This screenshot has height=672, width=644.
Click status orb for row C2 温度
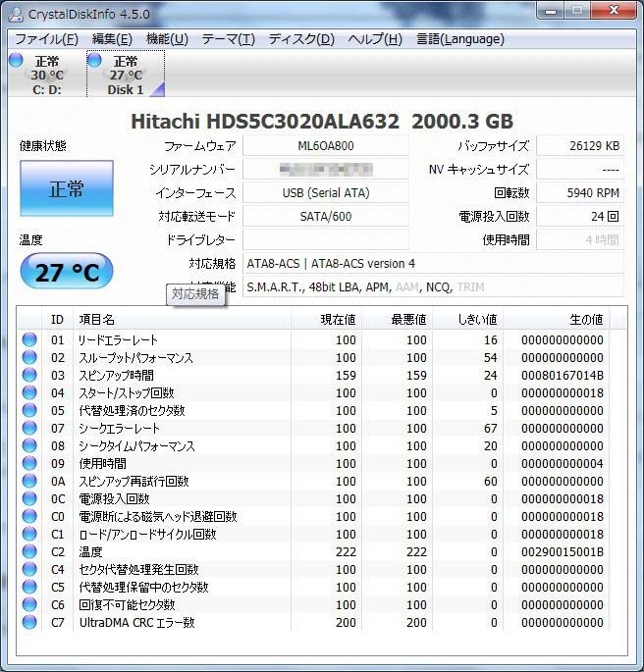pyautogui.click(x=29, y=551)
